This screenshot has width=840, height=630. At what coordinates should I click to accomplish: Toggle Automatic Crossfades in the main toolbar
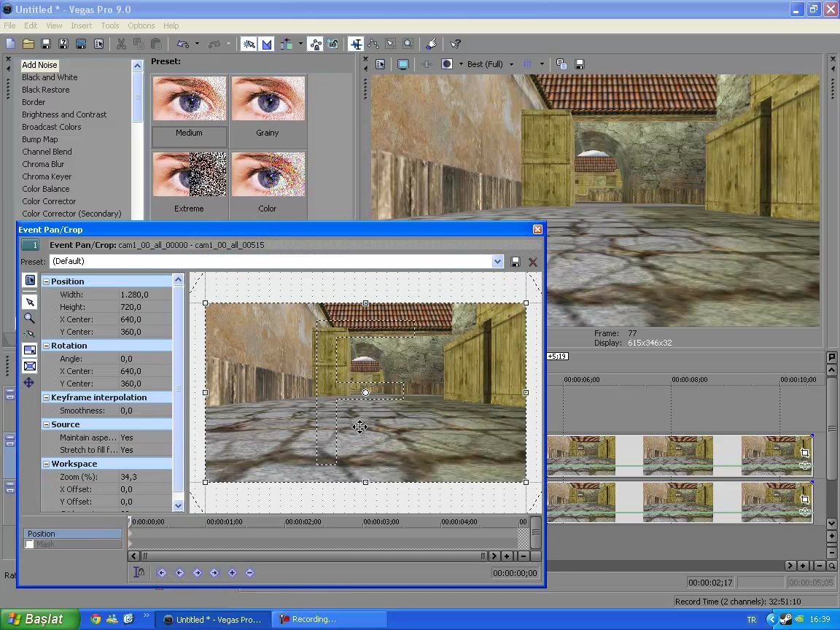[266, 44]
